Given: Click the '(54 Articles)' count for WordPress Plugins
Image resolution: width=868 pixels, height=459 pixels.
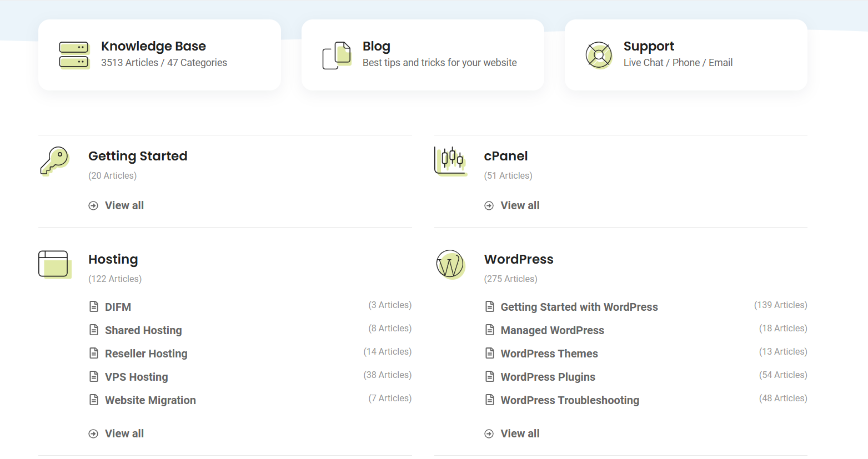Looking at the screenshot, I should 783,375.
